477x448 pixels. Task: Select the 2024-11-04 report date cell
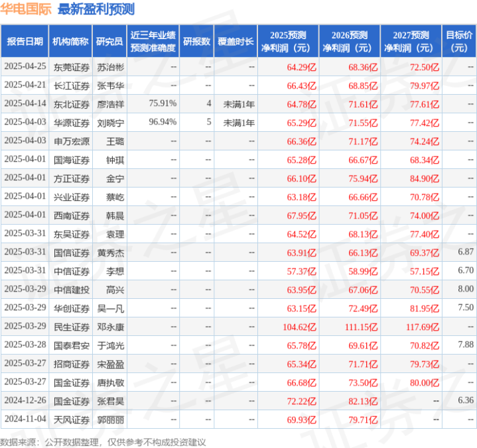(x=25, y=419)
